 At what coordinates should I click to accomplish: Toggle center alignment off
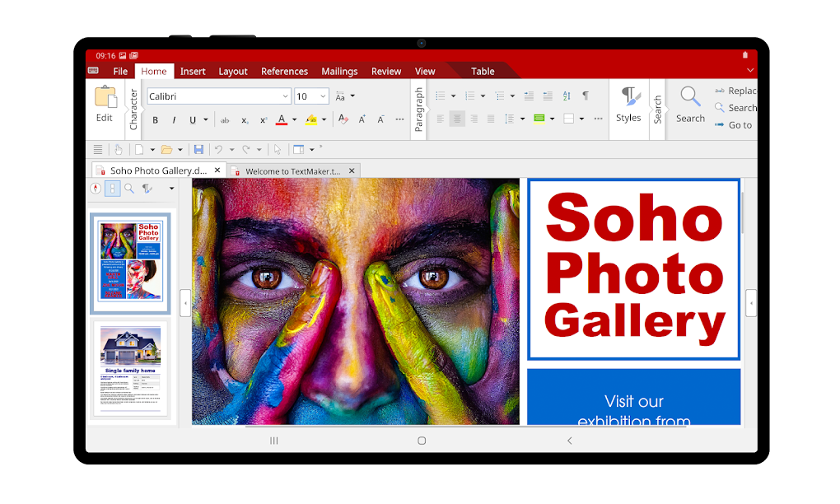[458, 119]
